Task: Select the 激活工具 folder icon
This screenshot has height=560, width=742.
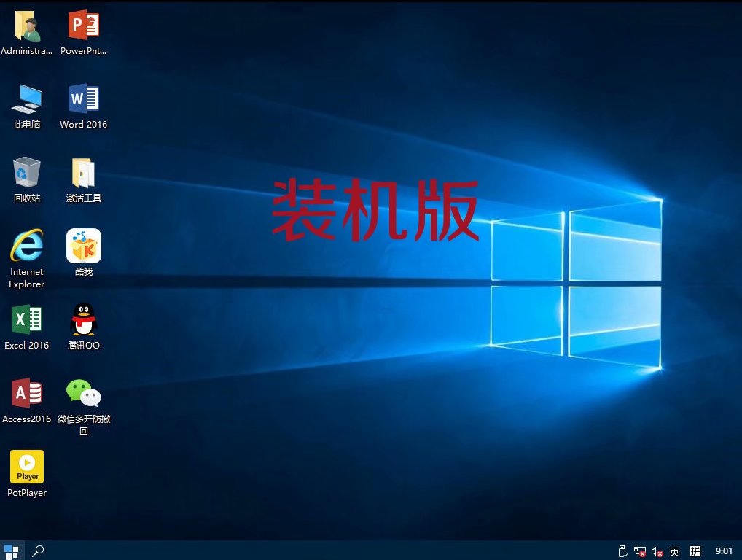Action: [83, 173]
